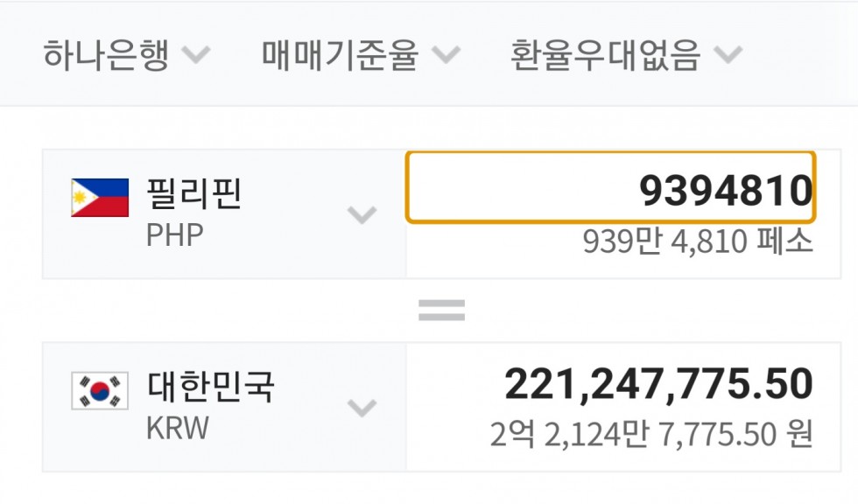Select the 대한민국 country label

click(x=211, y=387)
